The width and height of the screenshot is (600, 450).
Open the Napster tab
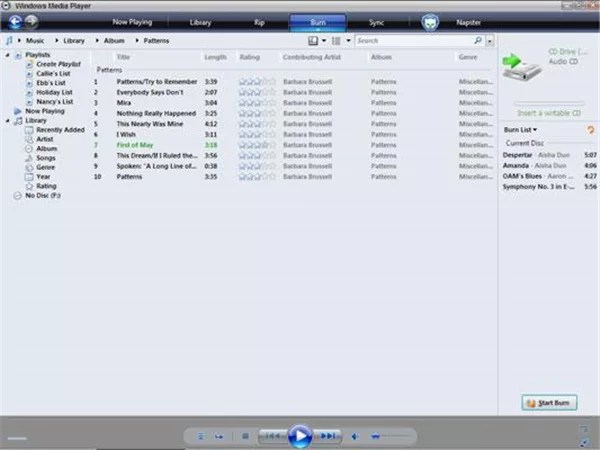[x=468, y=22]
